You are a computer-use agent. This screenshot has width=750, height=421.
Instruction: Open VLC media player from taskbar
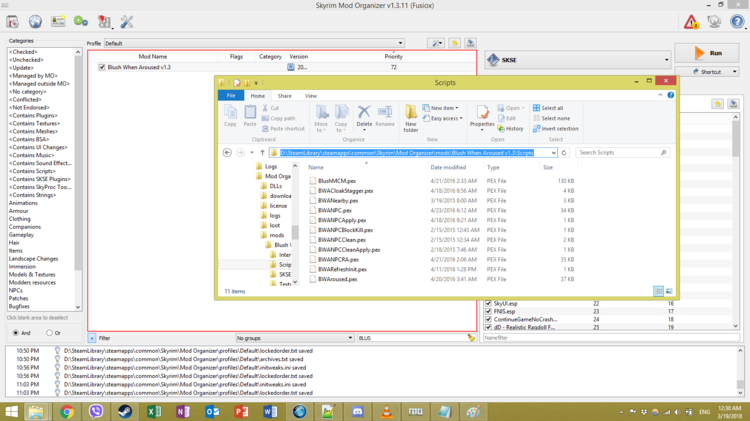click(386, 411)
